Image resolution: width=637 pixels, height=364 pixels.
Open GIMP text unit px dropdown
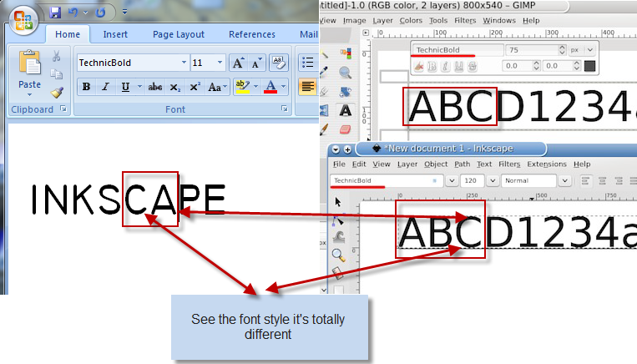[x=574, y=50]
